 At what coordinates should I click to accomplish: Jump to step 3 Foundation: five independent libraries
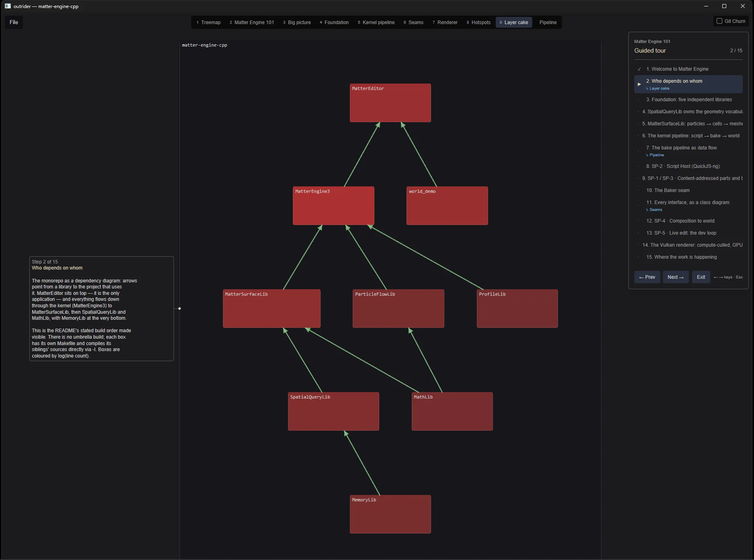pos(689,100)
